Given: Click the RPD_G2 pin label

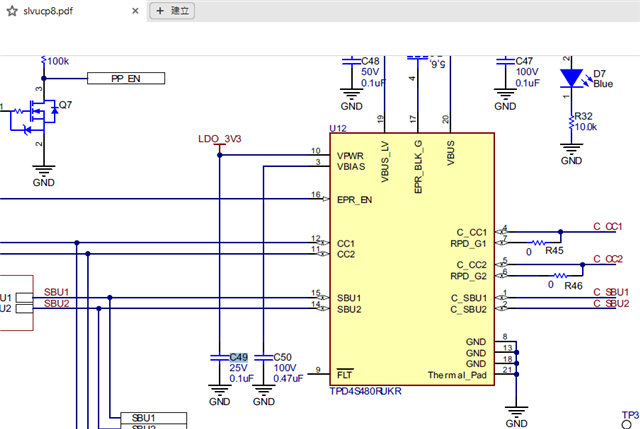Looking at the screenshot, I should tap(468, 276).
